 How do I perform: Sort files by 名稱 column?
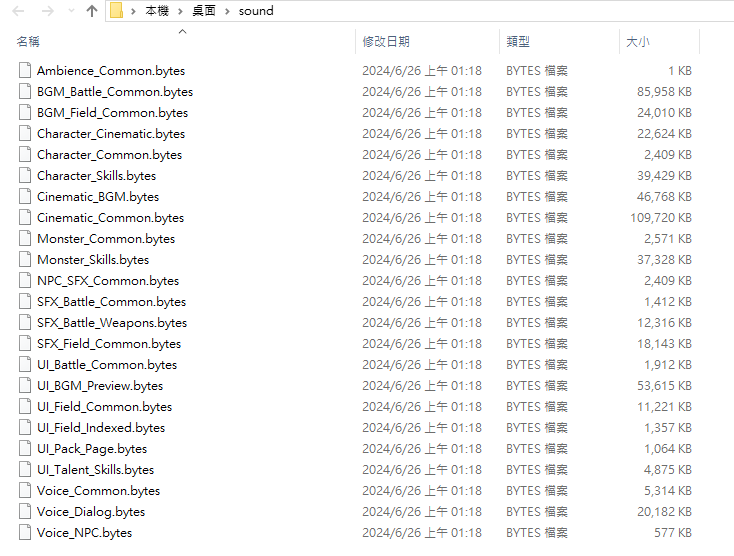28,42
